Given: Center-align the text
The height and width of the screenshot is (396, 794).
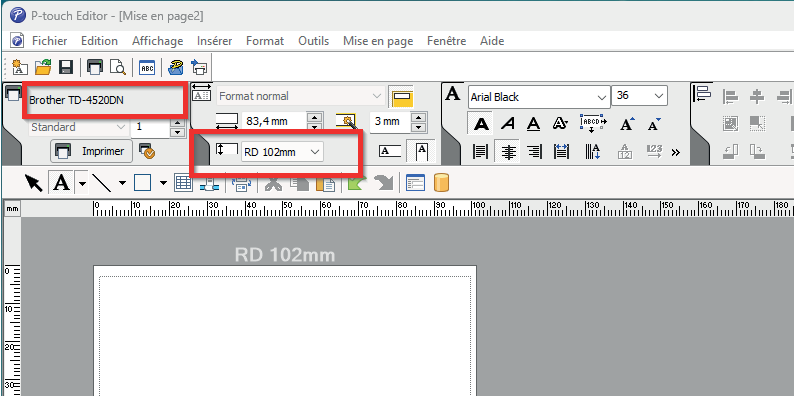Looking at the screenshot, I should pyautogui.click(x=508, y=151).
